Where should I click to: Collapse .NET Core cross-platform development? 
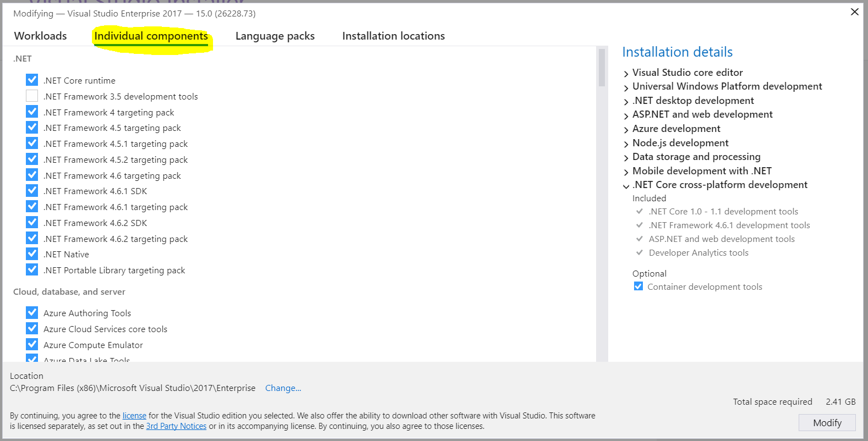626,185
